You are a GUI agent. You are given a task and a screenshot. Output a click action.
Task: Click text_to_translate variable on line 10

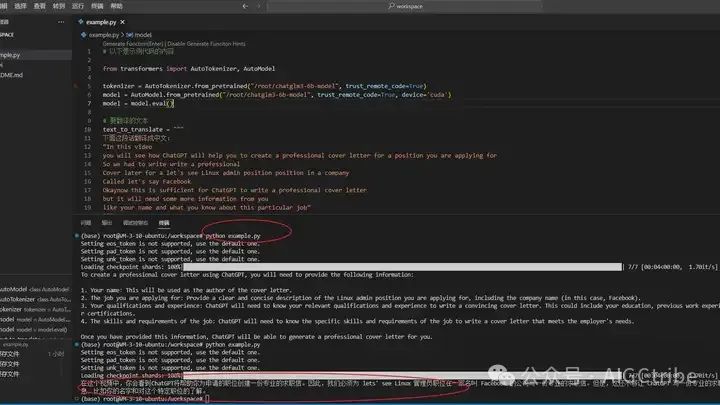click(x=133, y=129)
